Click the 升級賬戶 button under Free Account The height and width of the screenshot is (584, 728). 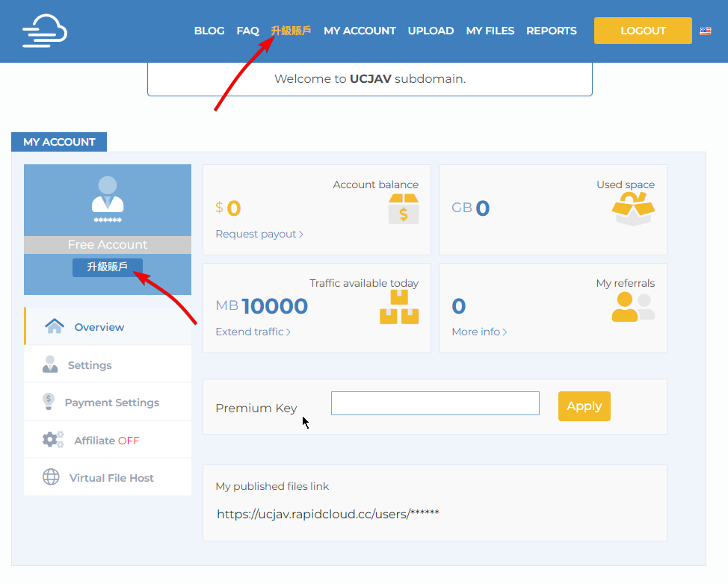(107, 267)
